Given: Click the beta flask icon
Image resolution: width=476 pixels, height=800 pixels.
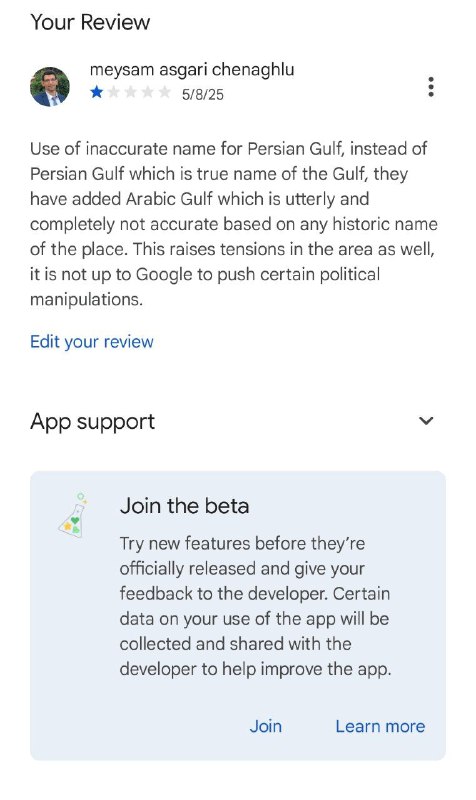Looking at the screenshot, I should point(73,515).
